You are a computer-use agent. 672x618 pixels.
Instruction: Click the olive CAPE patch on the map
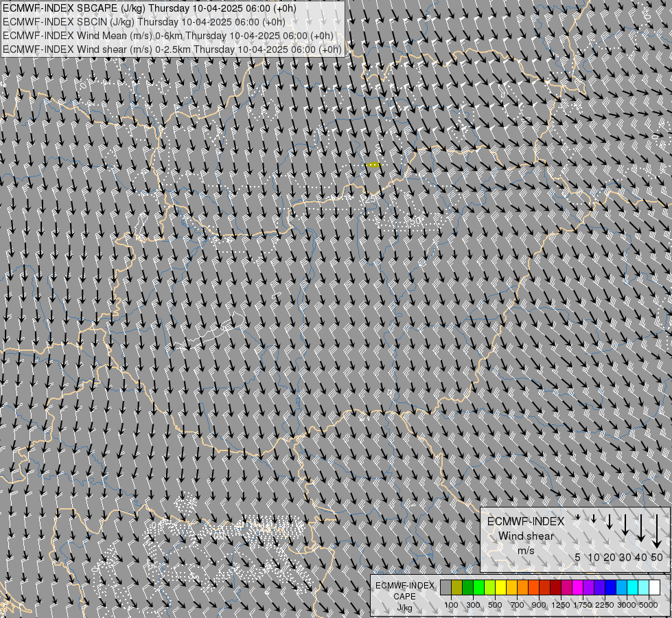pyautogui.click(x=373, y=165)
